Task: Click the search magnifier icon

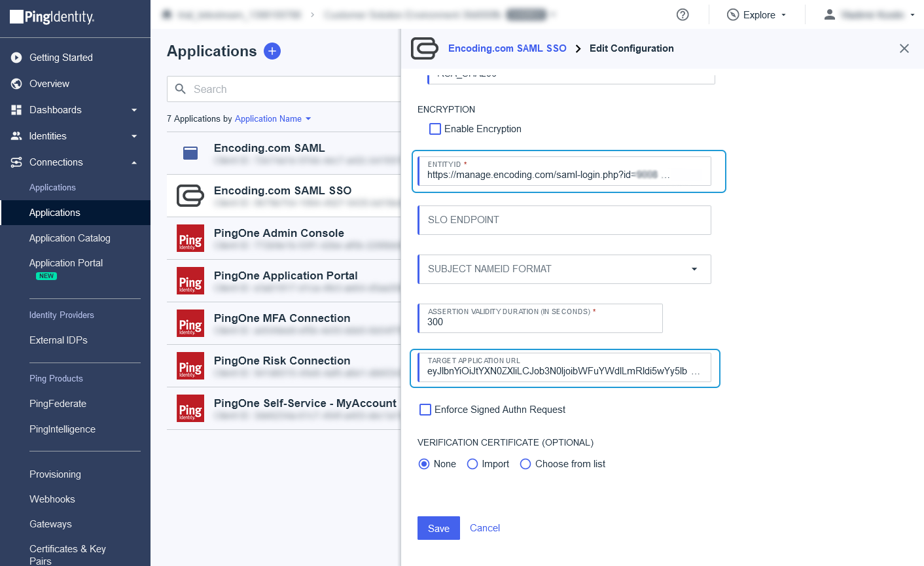Action: [x=181, y=89]
